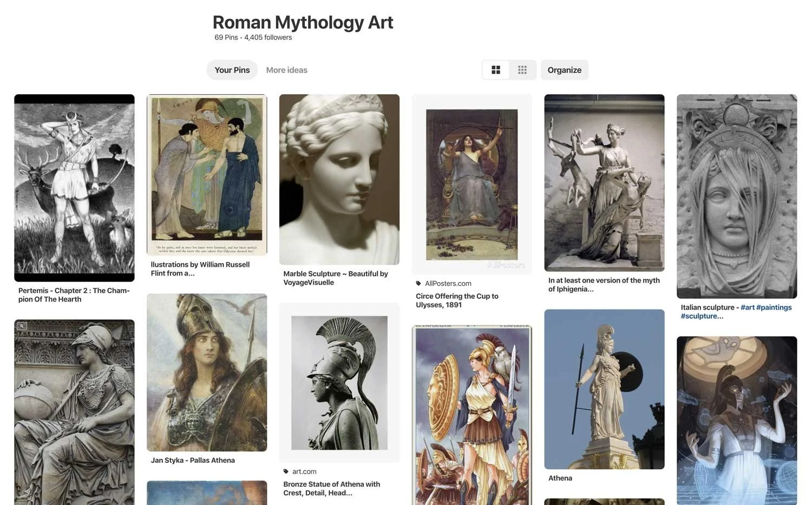Switch to the compact grid view icon

(x=522, y=70)
